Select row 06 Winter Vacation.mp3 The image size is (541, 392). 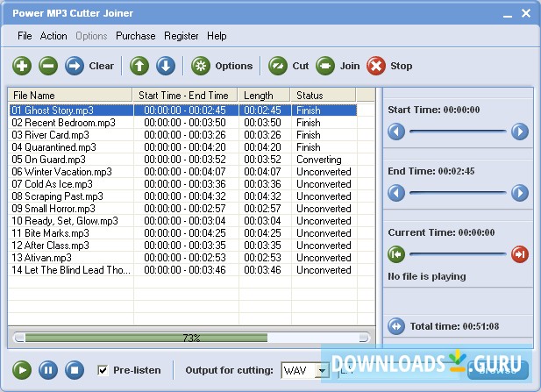pos(183,172)
